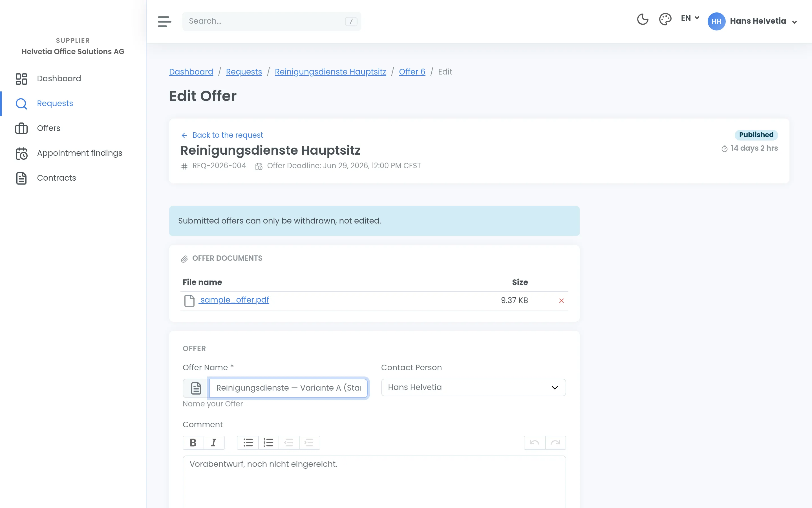Insert a bulleted list
The image size is (812, 508).
pyautogui.click(x=248, y=443)
